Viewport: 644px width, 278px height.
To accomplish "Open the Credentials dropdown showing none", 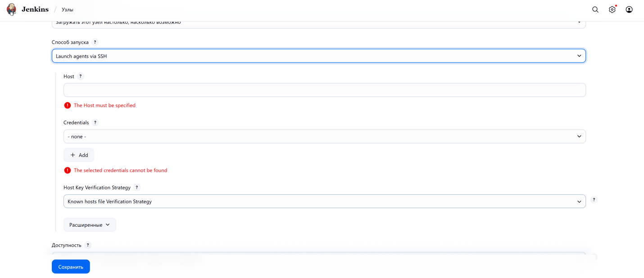I will point(324,136).
